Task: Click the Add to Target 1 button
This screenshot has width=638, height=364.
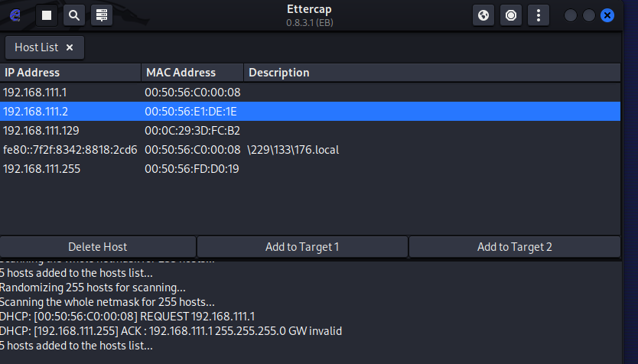Action: 302,247
